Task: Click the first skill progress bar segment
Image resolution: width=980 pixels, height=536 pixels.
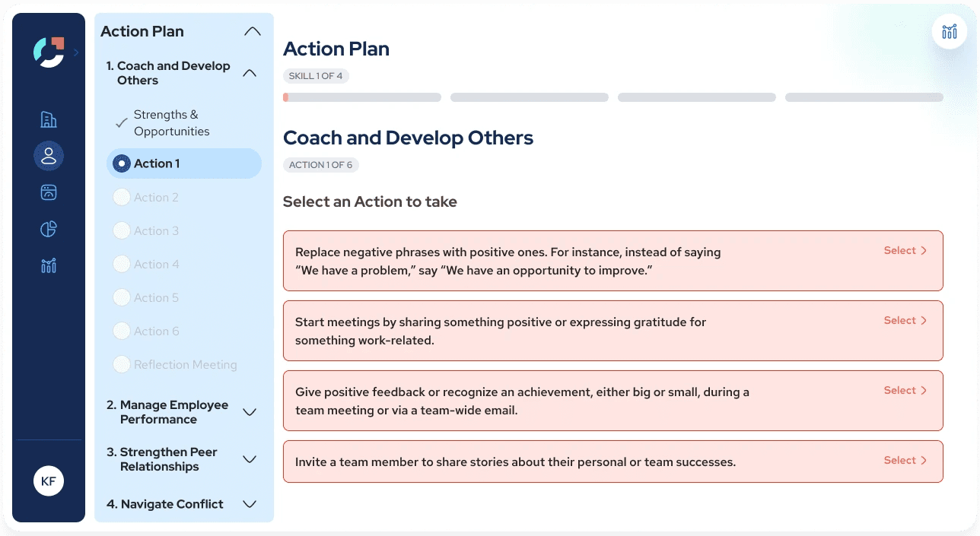Action: click(362, 97)
